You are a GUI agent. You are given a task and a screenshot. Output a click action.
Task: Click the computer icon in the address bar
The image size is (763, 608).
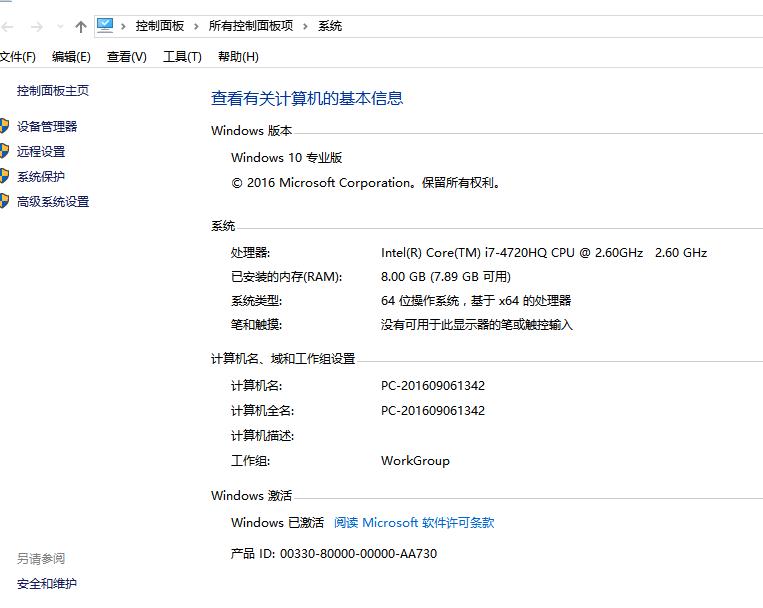tap(105, 26)
